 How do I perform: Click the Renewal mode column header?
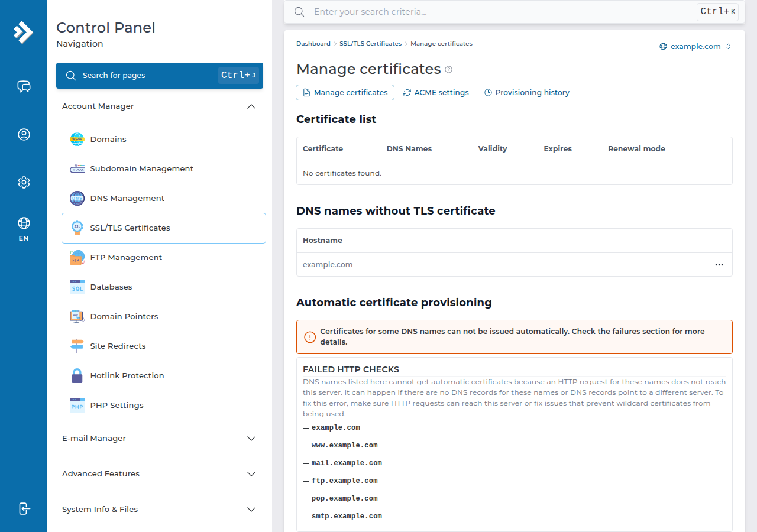(636, 149)
